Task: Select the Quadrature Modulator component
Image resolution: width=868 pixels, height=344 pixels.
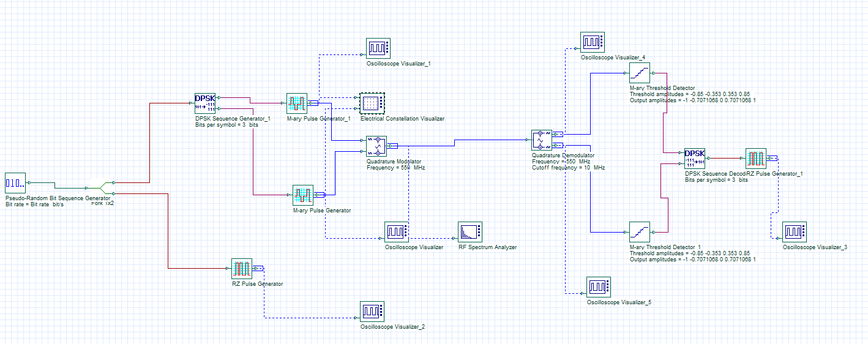Action: [376, 146]
